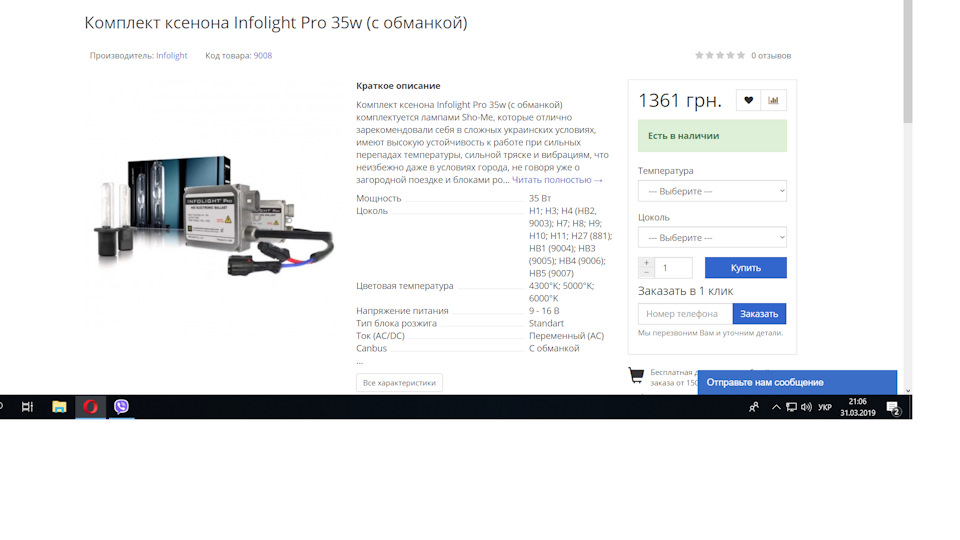Add product to wishlist with heart icon
The height and width of the screenshot is (540, 960).
(x=748, y=100)
